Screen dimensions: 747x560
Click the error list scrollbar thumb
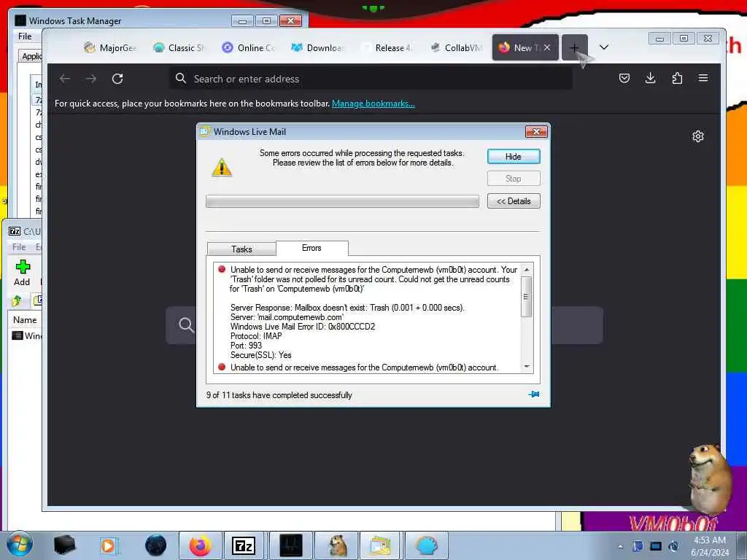click(527, 297)
